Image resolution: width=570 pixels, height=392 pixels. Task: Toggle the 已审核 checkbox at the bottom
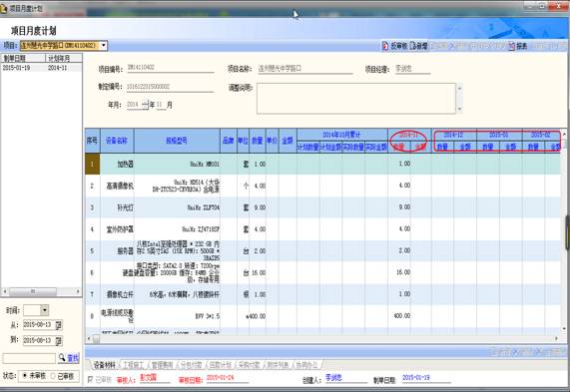point(90,379)
